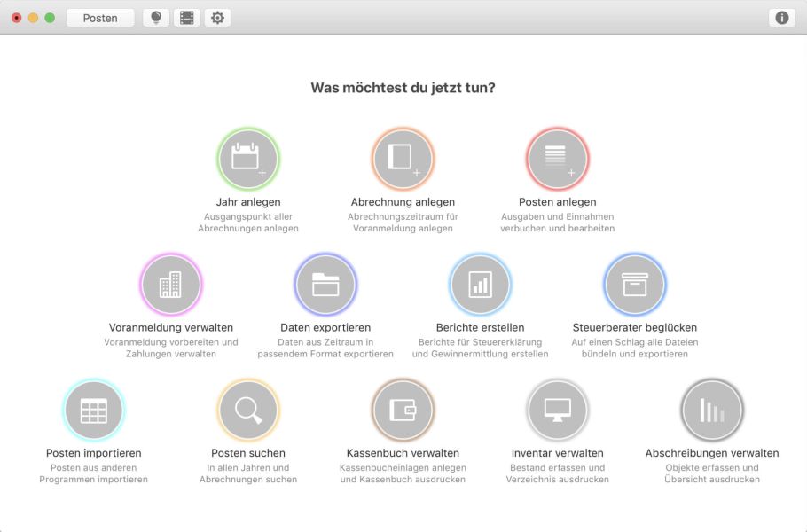Click 'In allen Jahren und Abrechnungen suchen'

pos(248,473)
